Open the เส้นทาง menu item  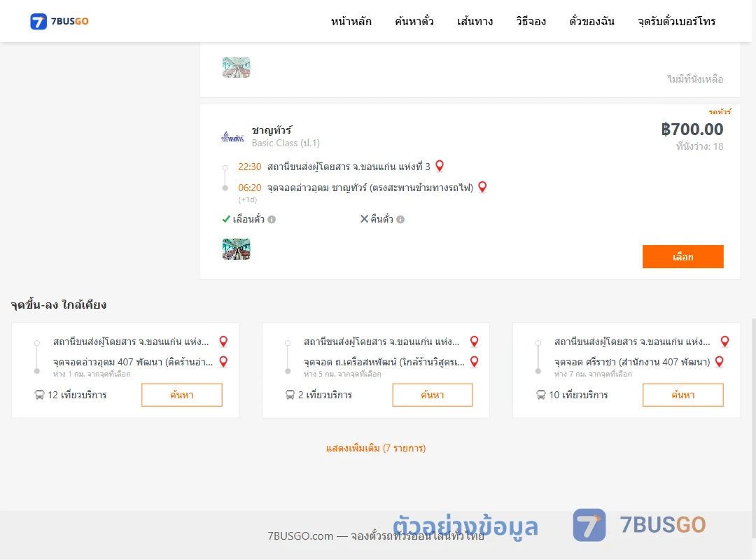click(475, 21)
